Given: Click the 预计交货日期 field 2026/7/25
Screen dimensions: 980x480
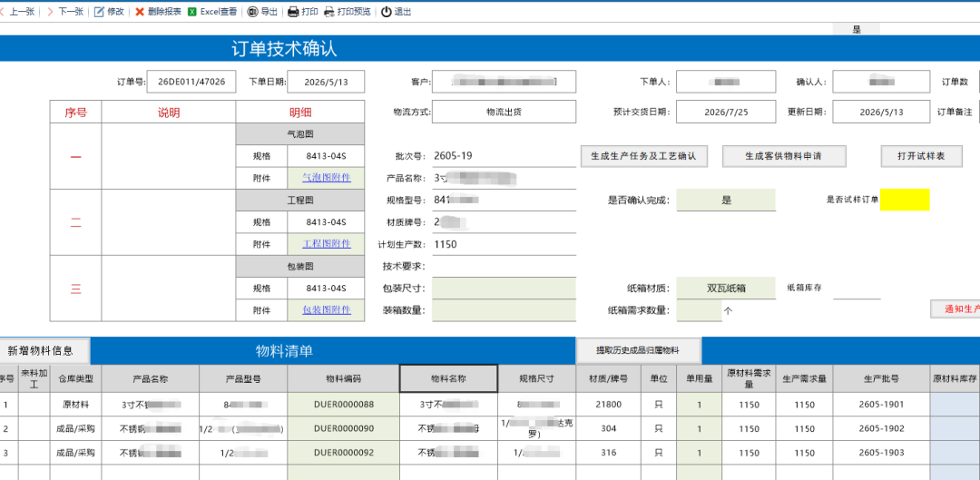Looking at the screenshot, I should (726, 113).
